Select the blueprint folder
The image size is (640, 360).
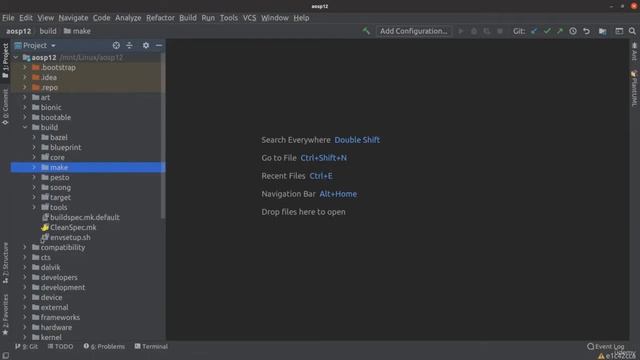point(65,147)
